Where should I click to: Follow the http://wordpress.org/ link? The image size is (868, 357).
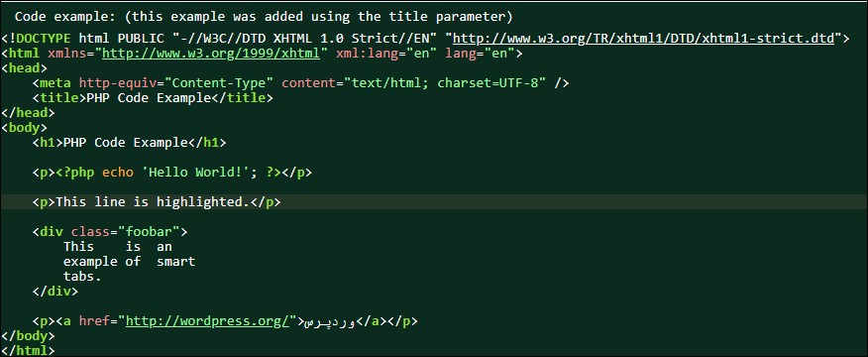[208, 321]
